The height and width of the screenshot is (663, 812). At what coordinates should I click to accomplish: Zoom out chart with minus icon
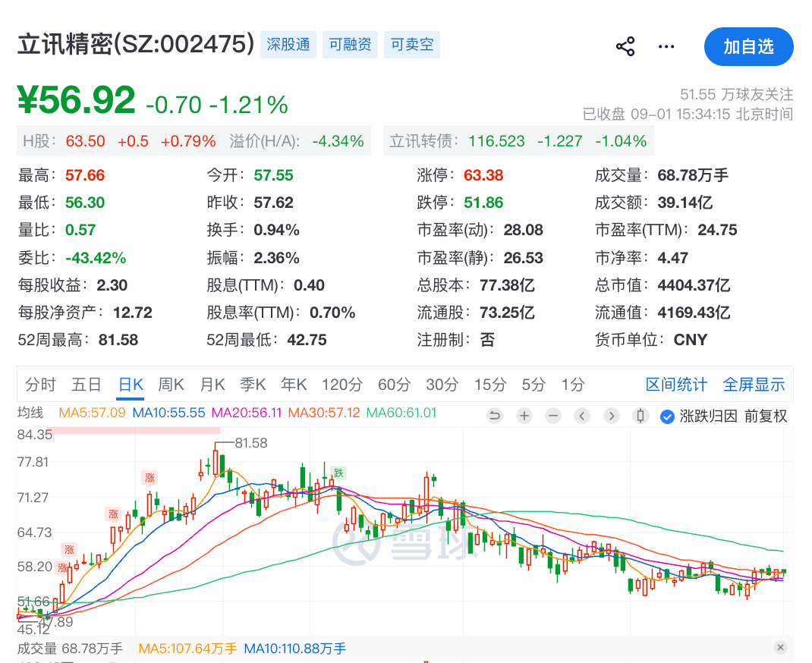click(x=553, y=416)
